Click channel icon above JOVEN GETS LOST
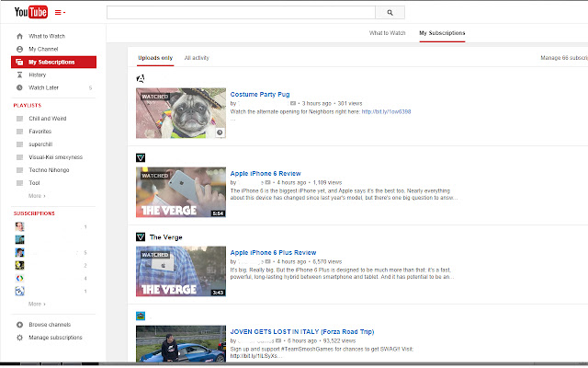Image resolution: width=588 pixels, height=368 pixels. point(141,316)
